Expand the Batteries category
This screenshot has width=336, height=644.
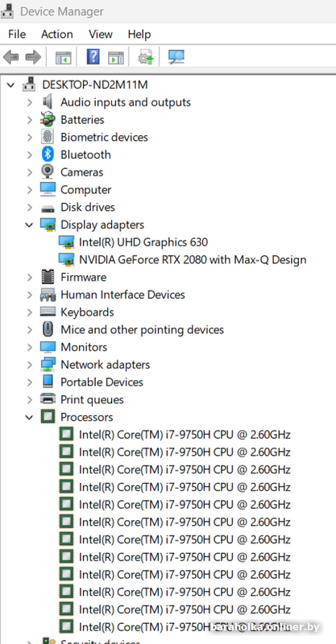tap(29, 120)
